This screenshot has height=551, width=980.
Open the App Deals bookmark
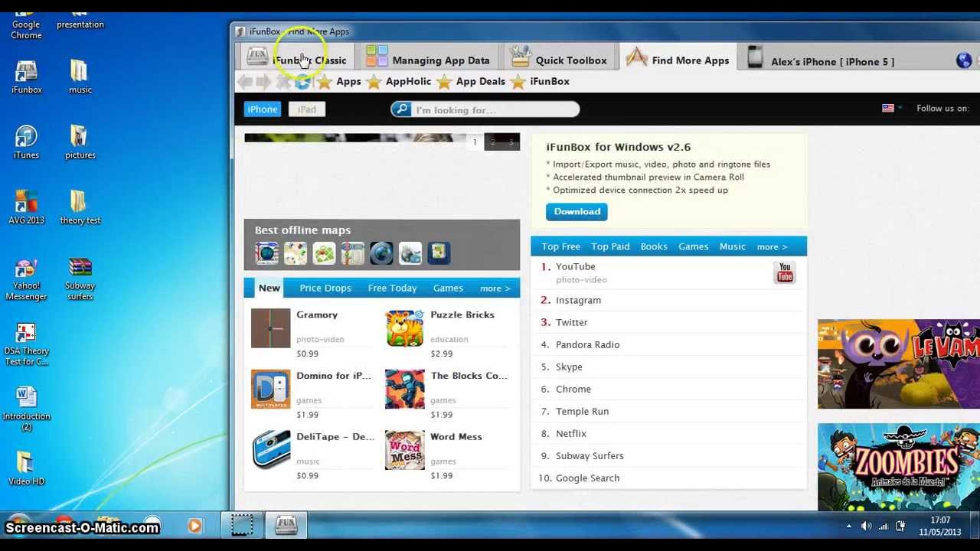click(472, 81)
